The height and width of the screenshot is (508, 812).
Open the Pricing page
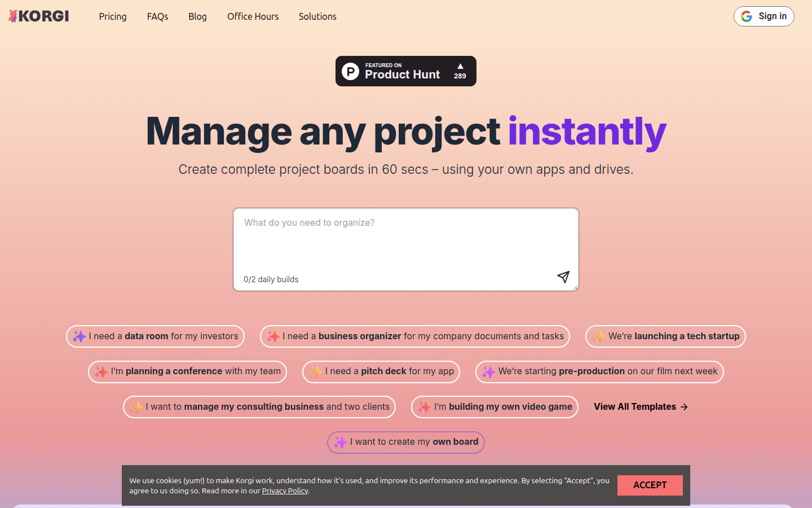(113, 16)
